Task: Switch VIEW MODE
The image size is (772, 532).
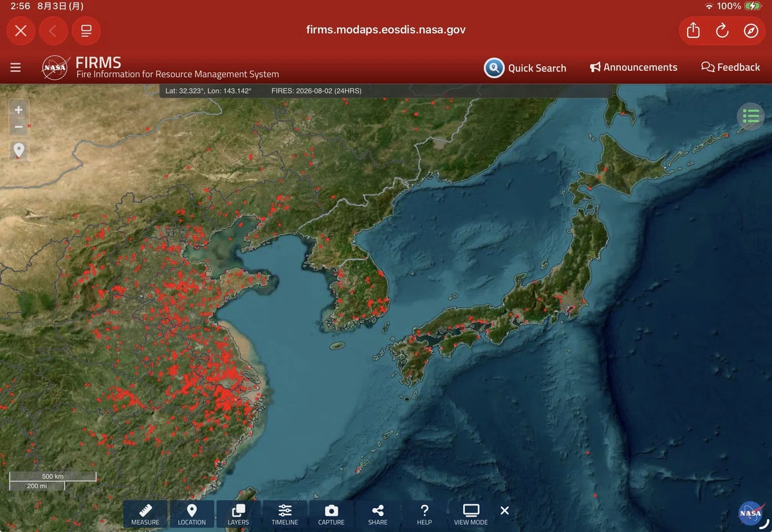Action: 471,515
